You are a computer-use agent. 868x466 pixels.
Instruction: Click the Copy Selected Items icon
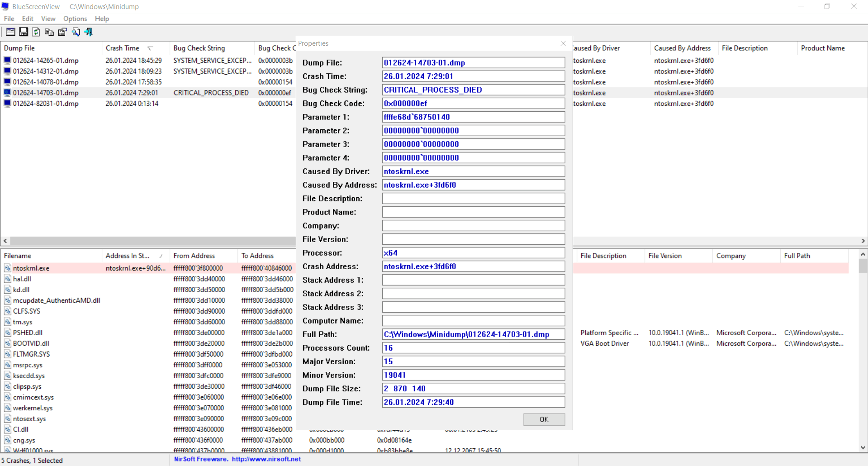[x=49, y=32]
